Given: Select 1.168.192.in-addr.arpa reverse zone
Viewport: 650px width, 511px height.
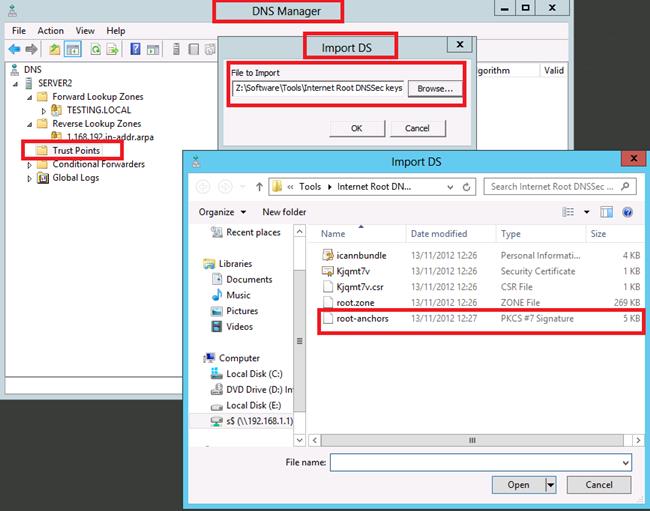Looking at the screenshot, I should click(x=110, y=137).
